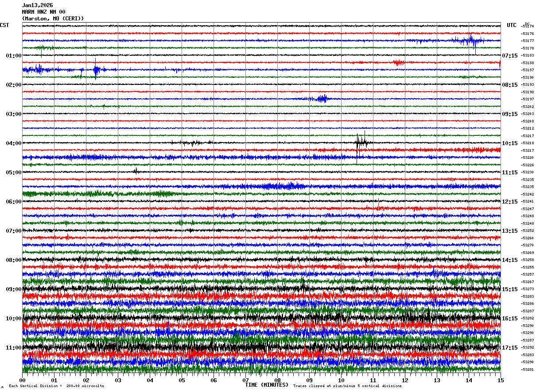Select the 15:15 UTC time label
Screen dimensions: 536x392
(x=510, y=289)
